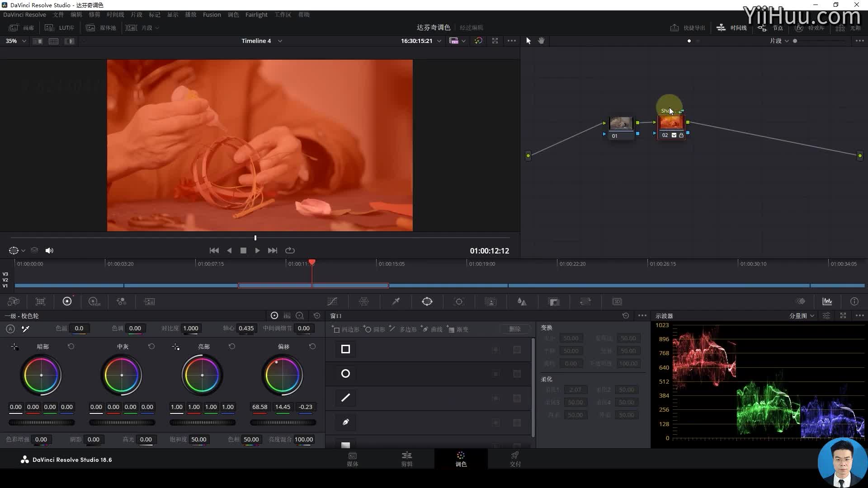868x488 pixels.
Task: Show the Scopes palette
Action: [827, 301]
